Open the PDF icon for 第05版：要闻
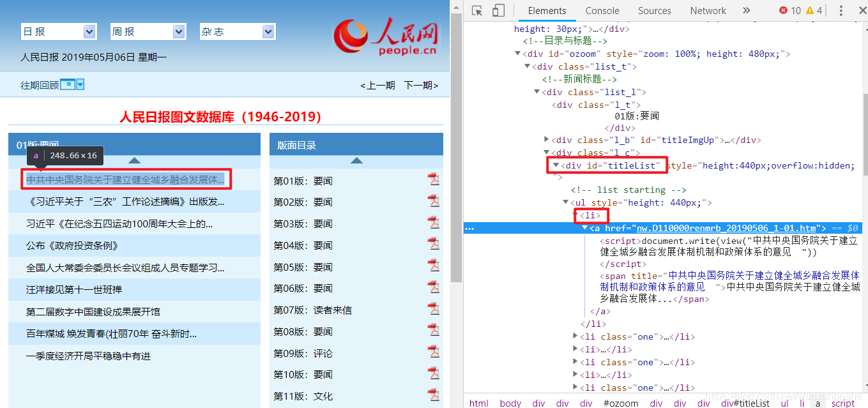The height and width of the screenshot is (408, 868). click(x=434, y=266)
